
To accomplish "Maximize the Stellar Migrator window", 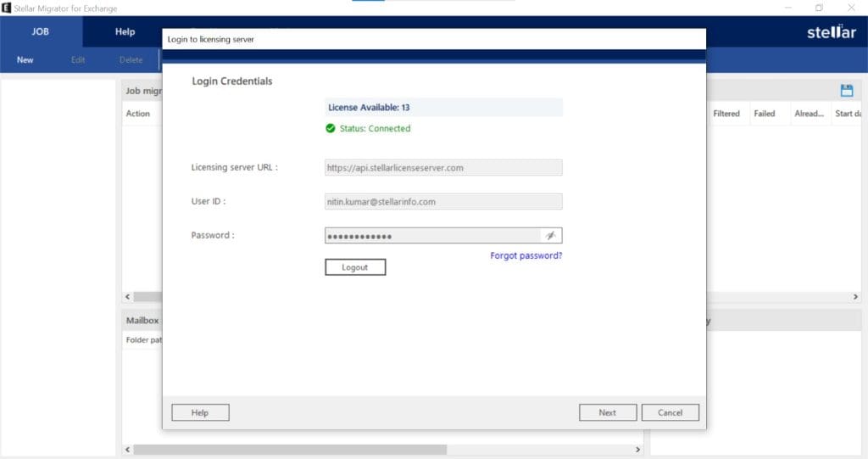I will click(x=820, y=8).
